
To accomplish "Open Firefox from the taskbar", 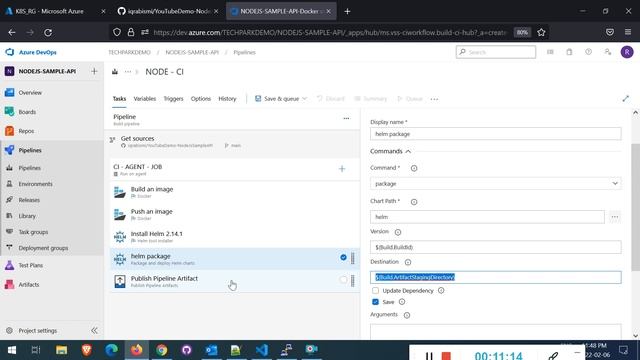I will [137, 350].
